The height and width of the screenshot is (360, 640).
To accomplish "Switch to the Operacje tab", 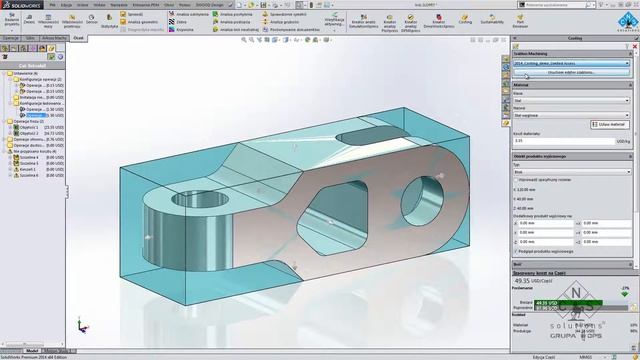I will point(11,38).
